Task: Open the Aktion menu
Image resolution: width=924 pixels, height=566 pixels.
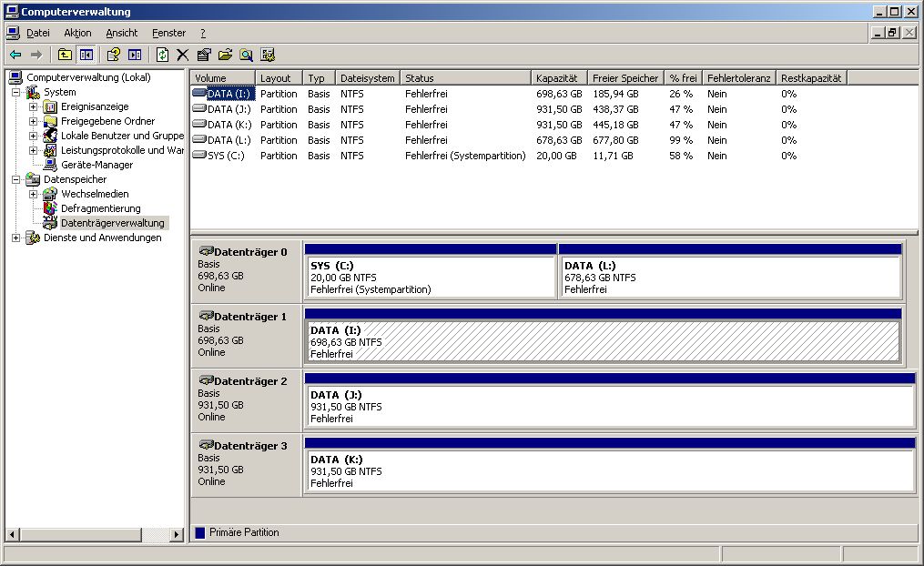Action: [x=77, y=33]
